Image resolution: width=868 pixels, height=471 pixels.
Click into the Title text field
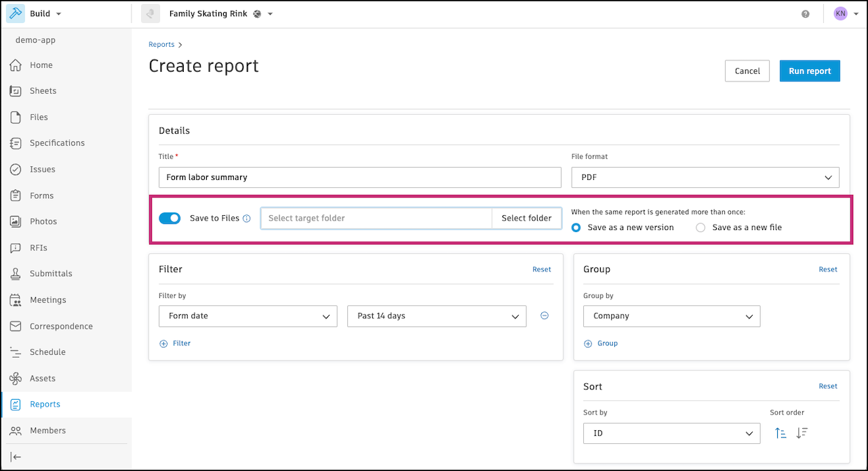pos(359,177)
